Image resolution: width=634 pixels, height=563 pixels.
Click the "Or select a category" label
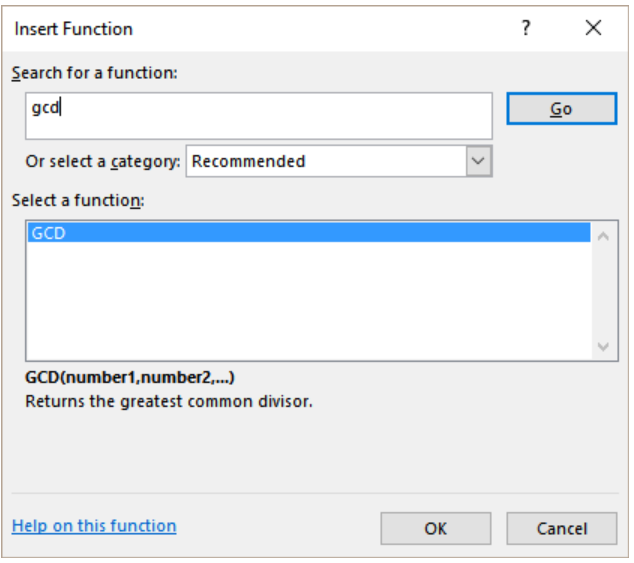[103, 162]
